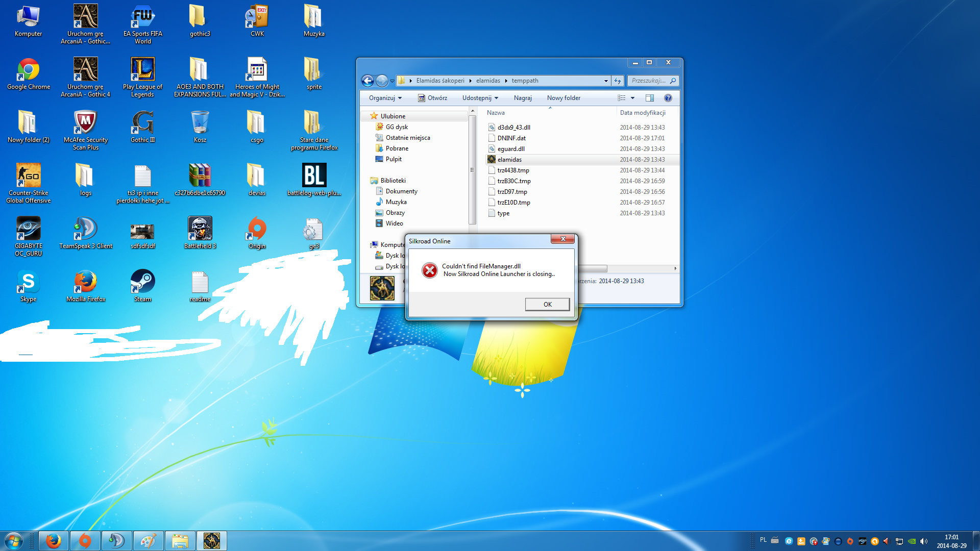The width and height of the screenshot is (980, 551).
Task: Click the volume speaker tray icon
Action: (924, 541)
